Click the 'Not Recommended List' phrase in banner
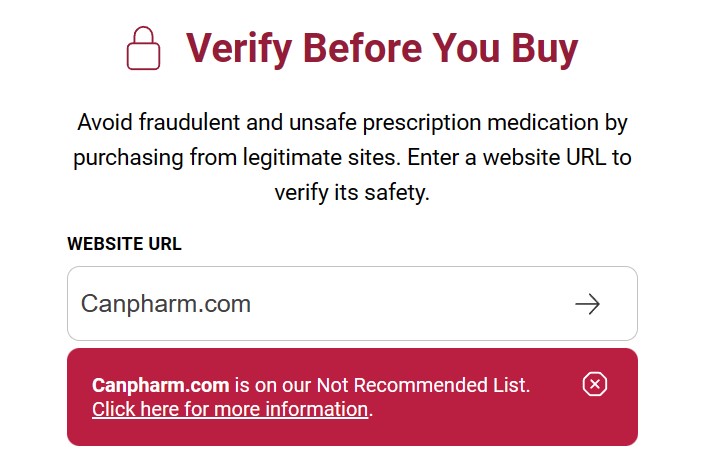Image resolution: width=708 pixels, height=473 pixels. 422,385
